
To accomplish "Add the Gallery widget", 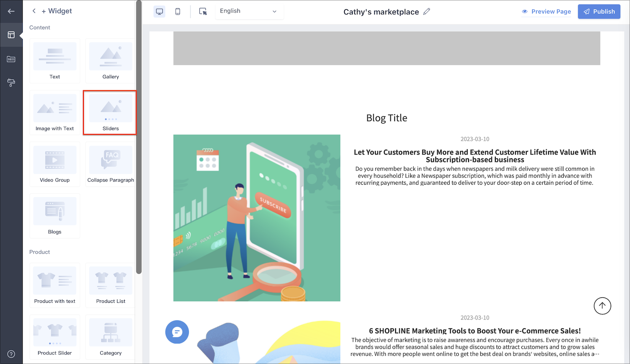I will pos(110,61).
